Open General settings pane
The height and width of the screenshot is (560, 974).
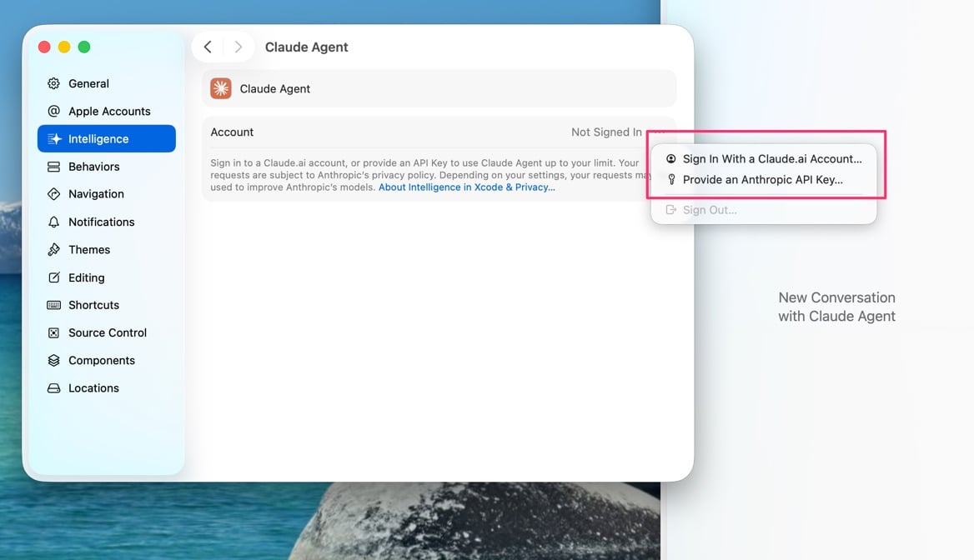(x=106, y=83)
